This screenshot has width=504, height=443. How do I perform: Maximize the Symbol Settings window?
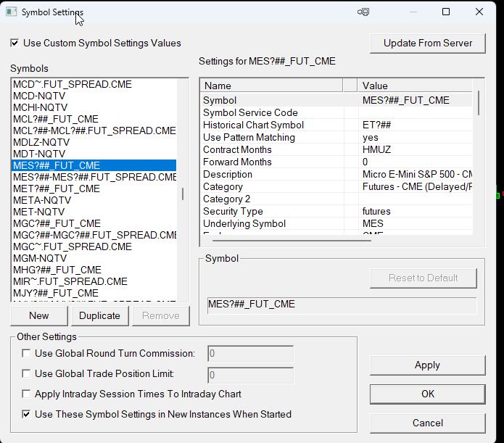[x=446, y=12]
